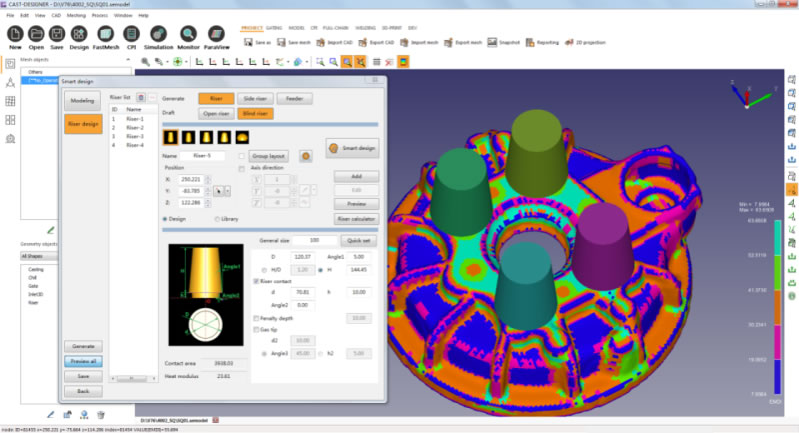Open the File menu
The width and height of the screenshot is (799, 433).
[x=10, y=15]
